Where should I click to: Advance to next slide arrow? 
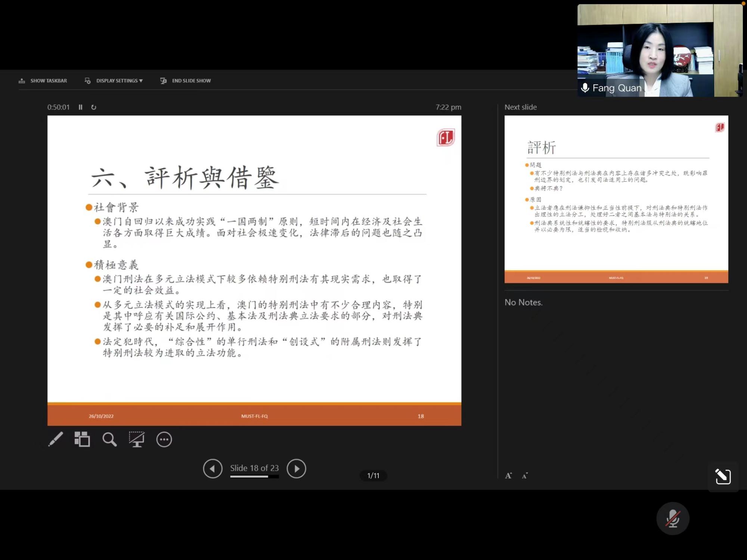click(297, 469)
